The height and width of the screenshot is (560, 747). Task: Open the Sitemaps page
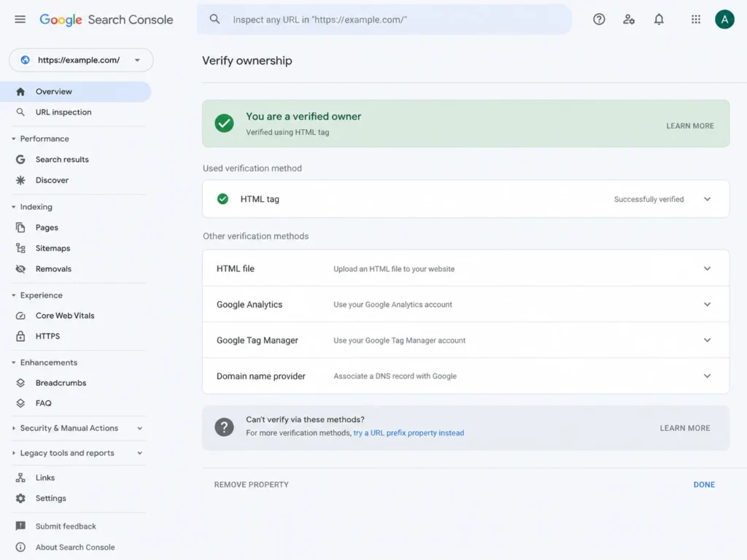53,248
